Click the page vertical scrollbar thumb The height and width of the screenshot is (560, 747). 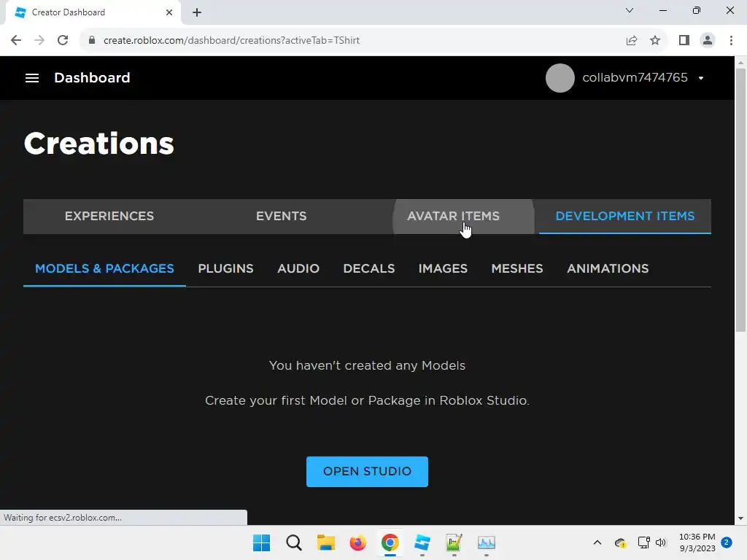[740, 200]
